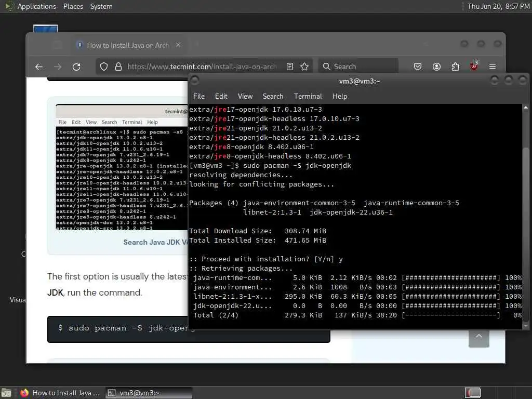Open the terminal View menu
This screenshot has width=532, height=399.
[x=245, y=96]
